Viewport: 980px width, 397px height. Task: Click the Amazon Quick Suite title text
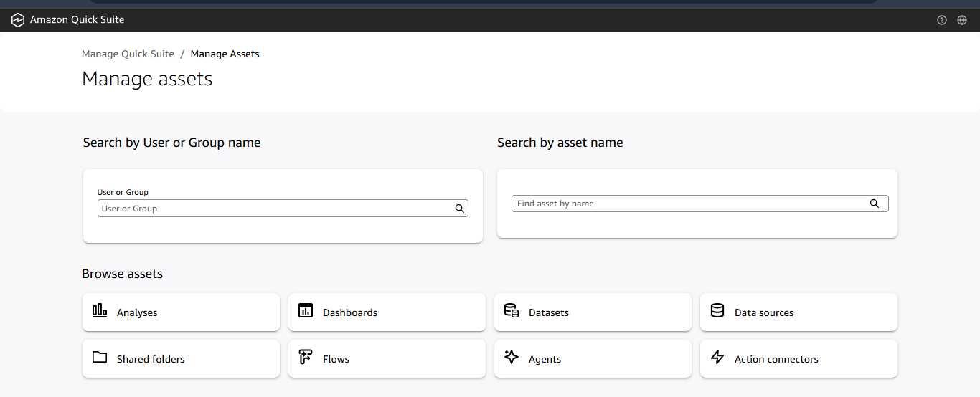coord(77,20)
